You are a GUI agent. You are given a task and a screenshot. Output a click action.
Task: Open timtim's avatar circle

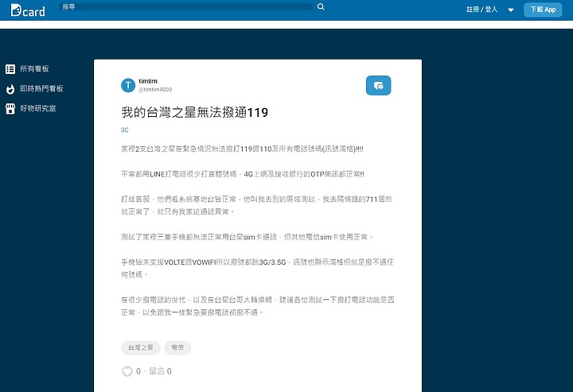(x=128, y=85)
